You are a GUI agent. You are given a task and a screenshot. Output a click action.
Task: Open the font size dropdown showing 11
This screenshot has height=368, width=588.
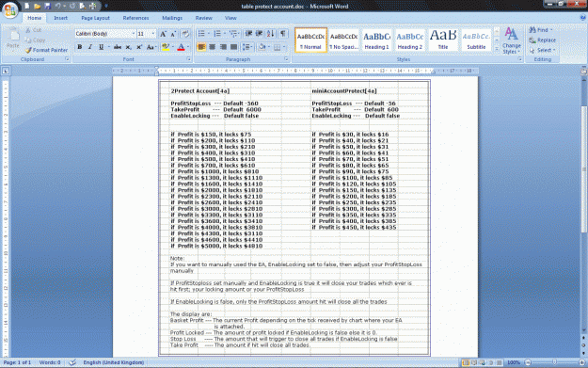coord(153,34)
